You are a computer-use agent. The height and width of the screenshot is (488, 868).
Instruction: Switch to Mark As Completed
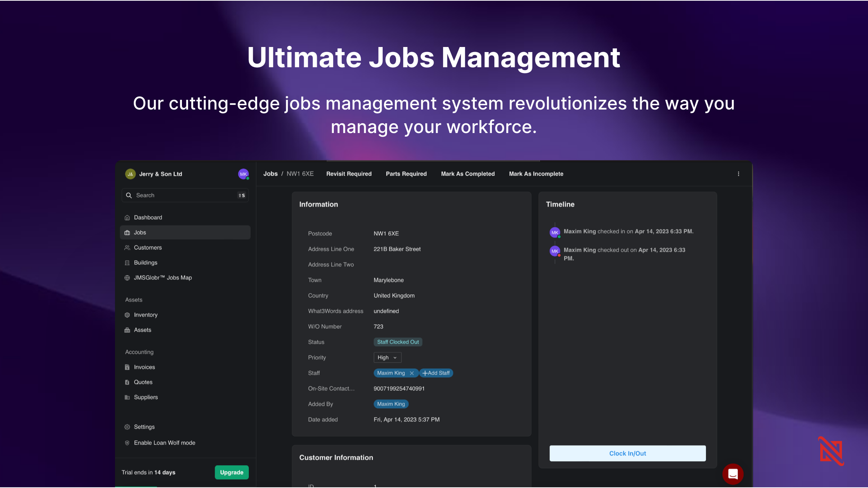(x=468, y=174)
